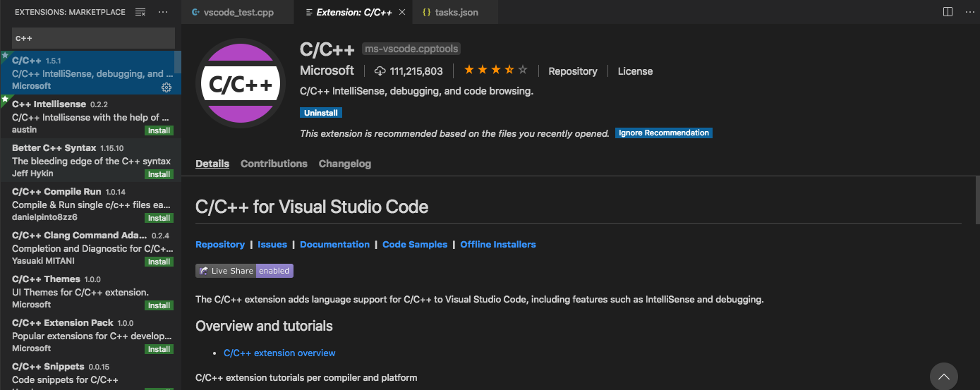The width and height of the screenshot is (980, 390).
Task: Click the 'C/C++ for Visual Studio Code' heading
Action: 312,207
